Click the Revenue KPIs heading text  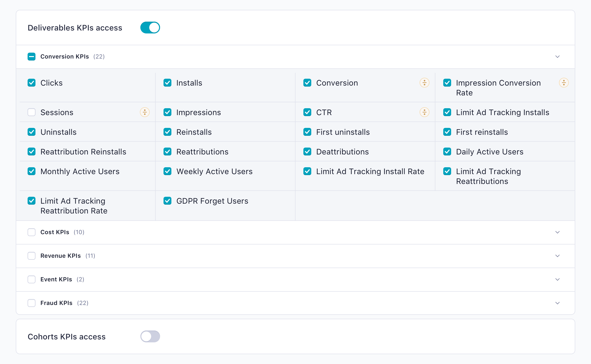61,256
